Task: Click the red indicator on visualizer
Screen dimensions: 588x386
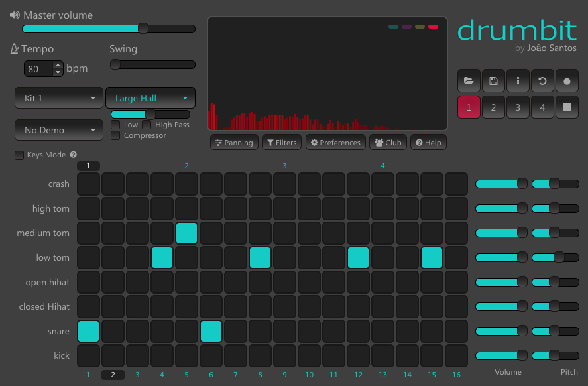Action: tap(433, 27)
